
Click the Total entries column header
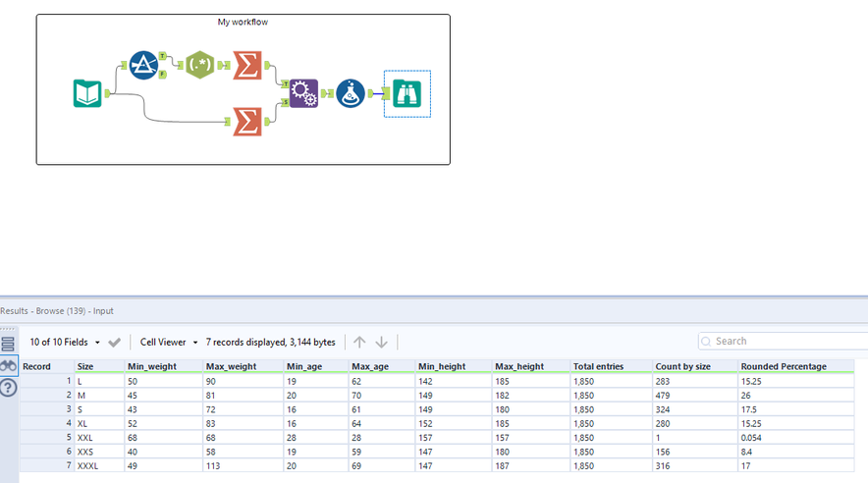[x=612, y=366]
